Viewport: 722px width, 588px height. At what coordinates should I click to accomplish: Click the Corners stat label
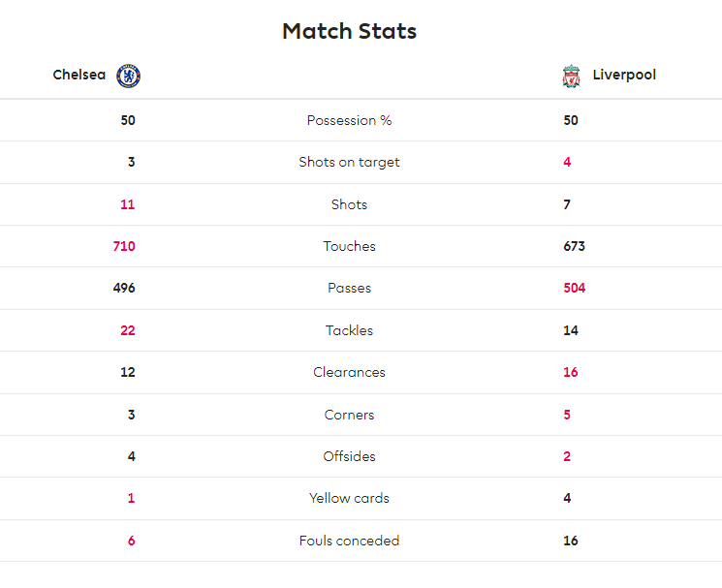point(349,415)
